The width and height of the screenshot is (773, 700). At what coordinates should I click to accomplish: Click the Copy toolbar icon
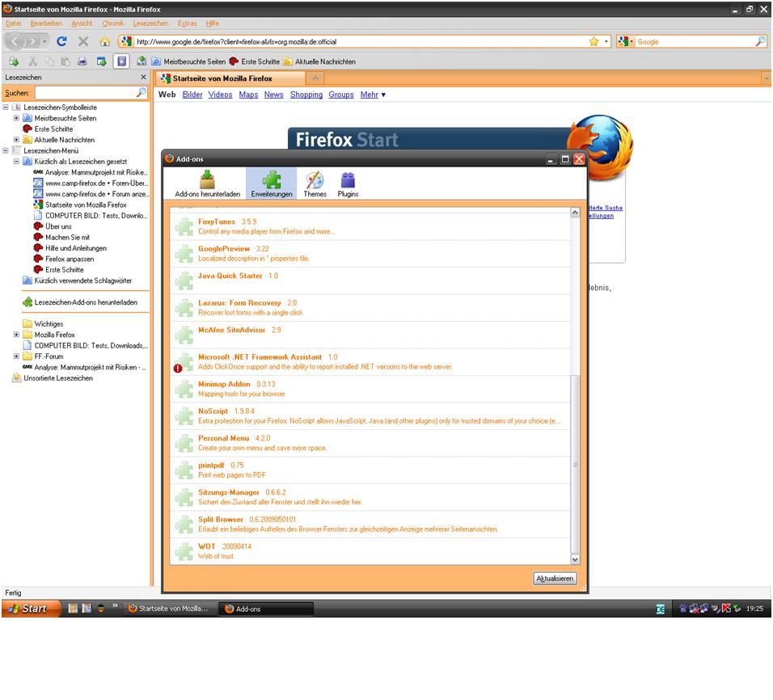[x=49, y=61]
